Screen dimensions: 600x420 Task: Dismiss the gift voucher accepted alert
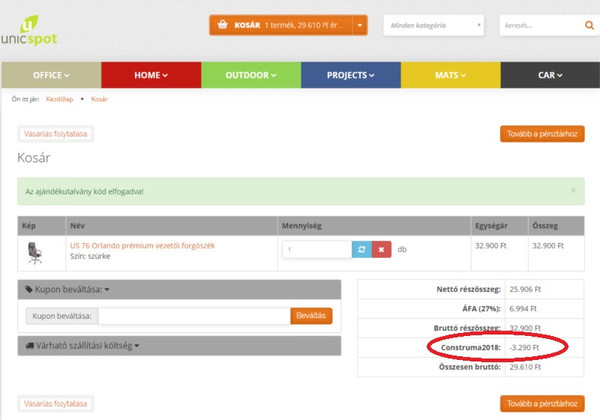(573, 189)
